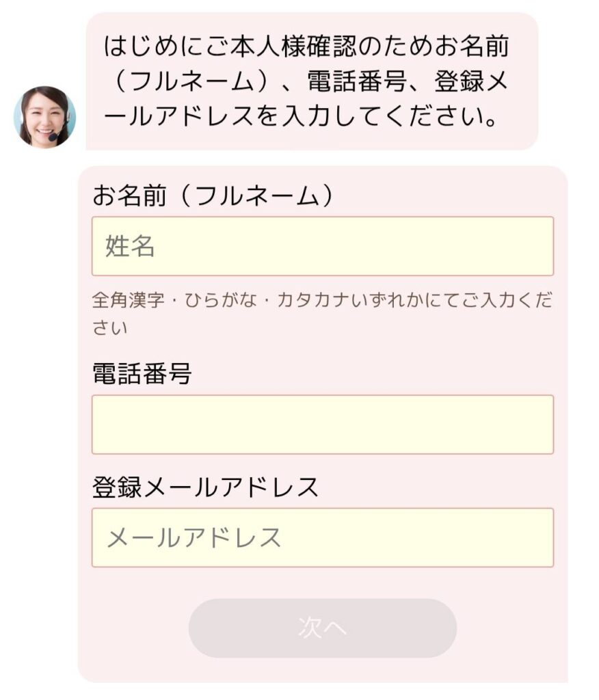
Task: Click the 全角漢字・ひらがな hint text
Action: point(323,313)
